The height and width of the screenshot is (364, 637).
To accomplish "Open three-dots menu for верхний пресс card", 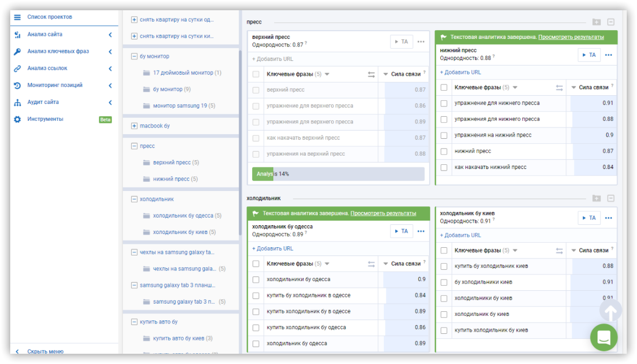I will 421,42.
